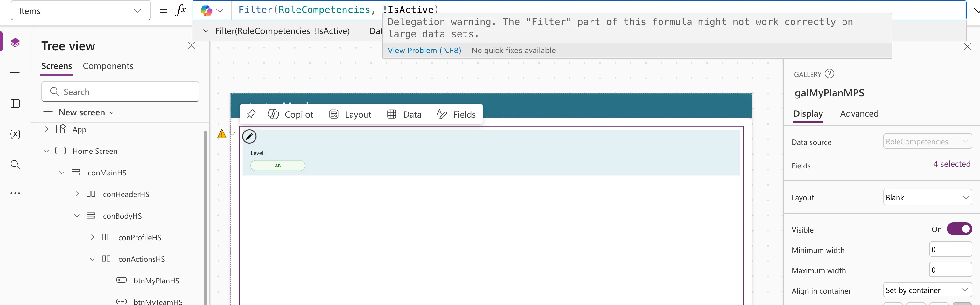Click the Insert plus icon in the sidebar

tap(15, 73)
